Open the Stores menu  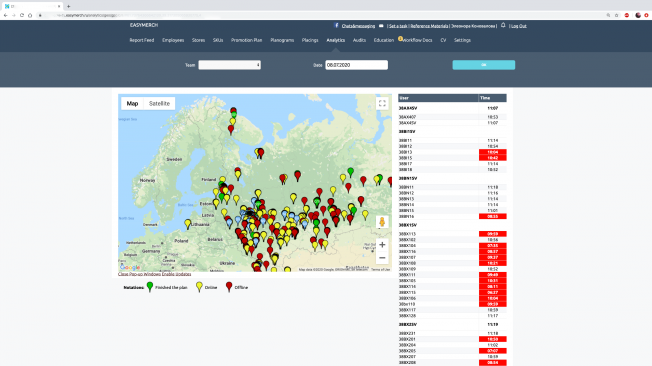coord(198,40)
